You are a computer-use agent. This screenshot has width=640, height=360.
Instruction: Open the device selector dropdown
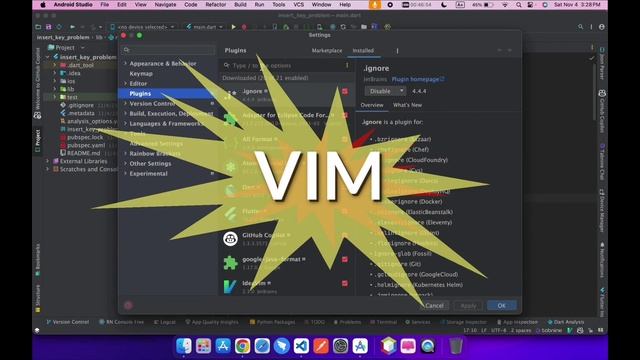[142, 27]
